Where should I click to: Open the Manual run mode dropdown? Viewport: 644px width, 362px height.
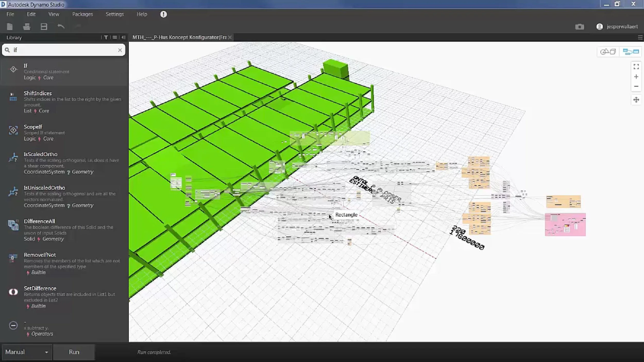(x=27, y=352)
